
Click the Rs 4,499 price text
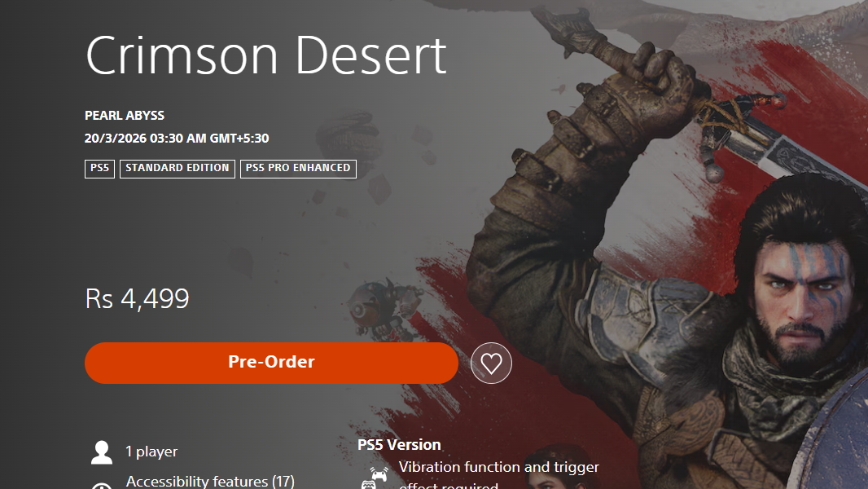138,299
